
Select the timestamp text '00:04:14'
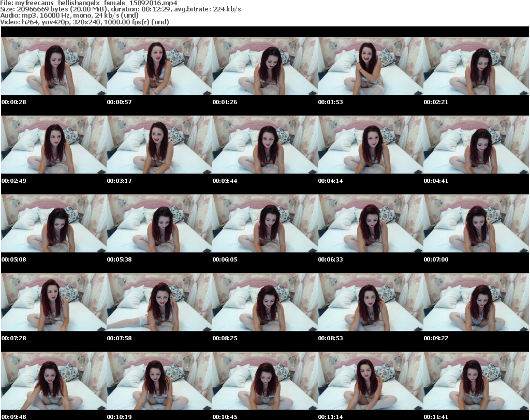click(330, 181)
